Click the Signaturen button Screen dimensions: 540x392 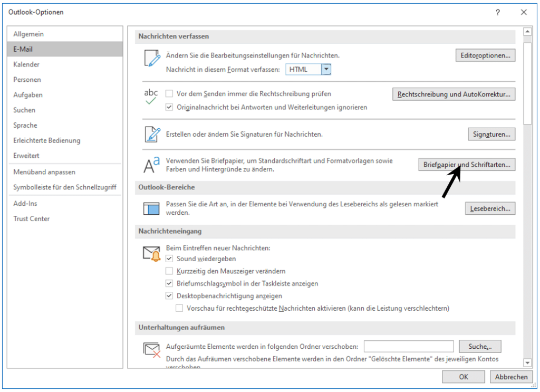tap(491, 134)
